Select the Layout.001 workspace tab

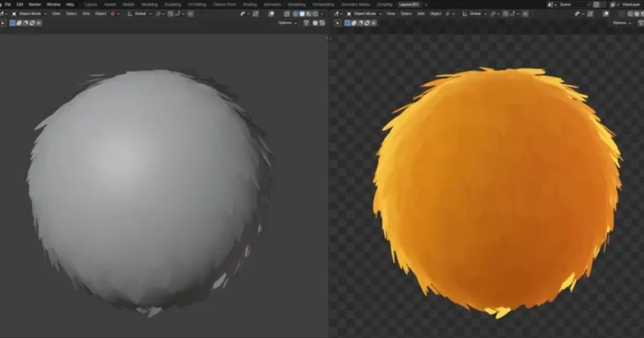coord(408,4)
